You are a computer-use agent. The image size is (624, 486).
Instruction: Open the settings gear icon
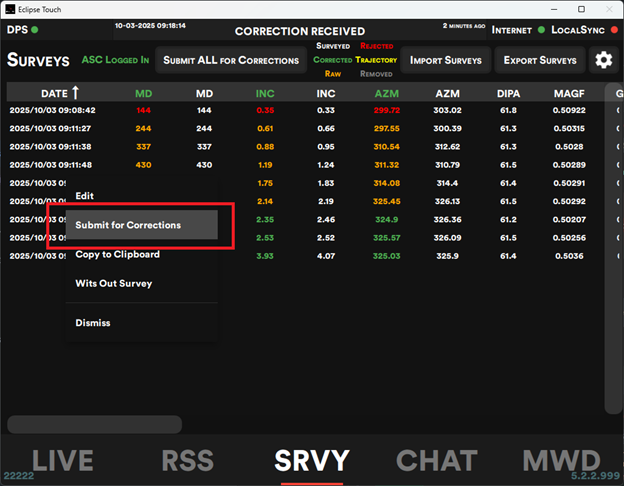[603, 60]
